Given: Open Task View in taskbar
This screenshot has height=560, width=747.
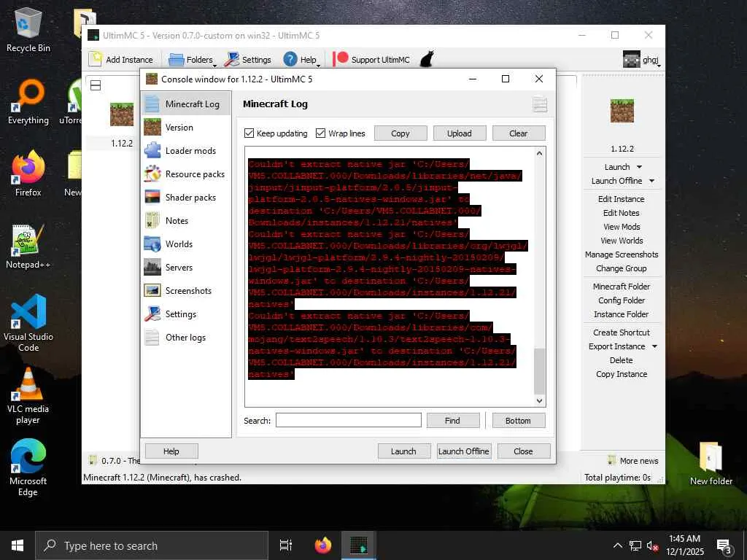Looking at the screenshot, I should click(x=286, y=545).
